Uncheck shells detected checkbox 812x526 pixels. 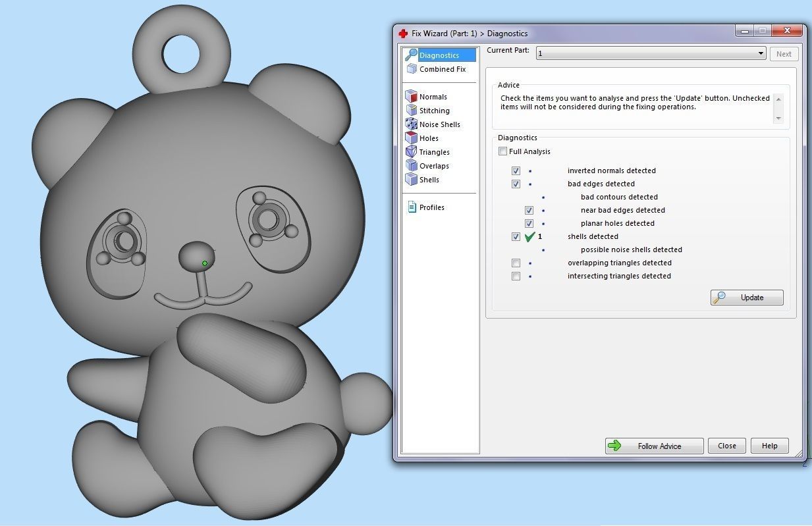(x=516, y=237)
